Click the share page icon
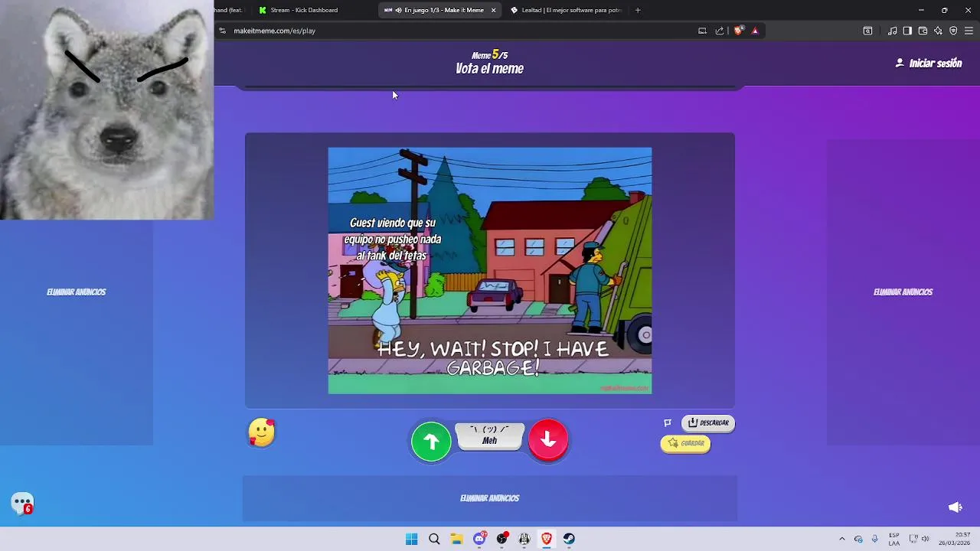This screenshot has width=980, height=551. pos(720,31)
